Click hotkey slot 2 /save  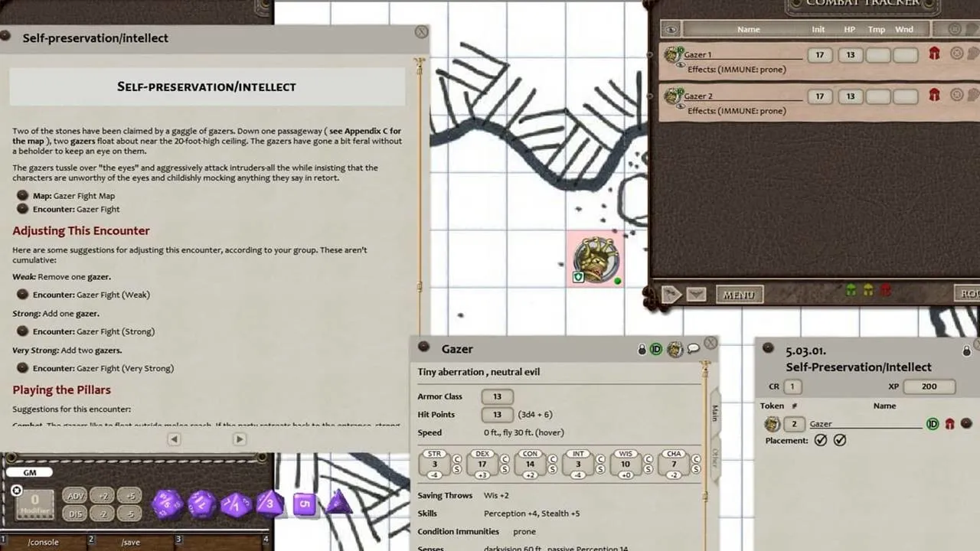(x=130, y=542)
